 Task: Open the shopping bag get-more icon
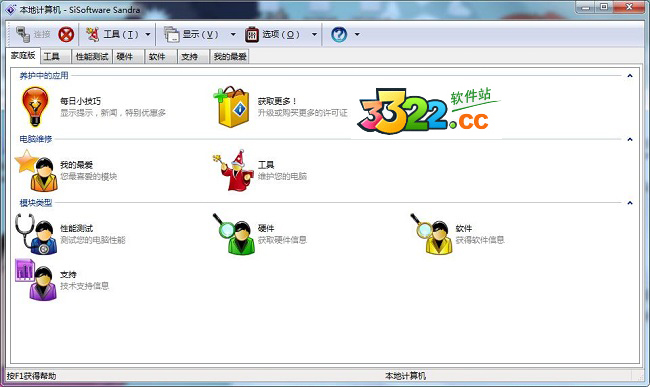[x=232, y=107]
